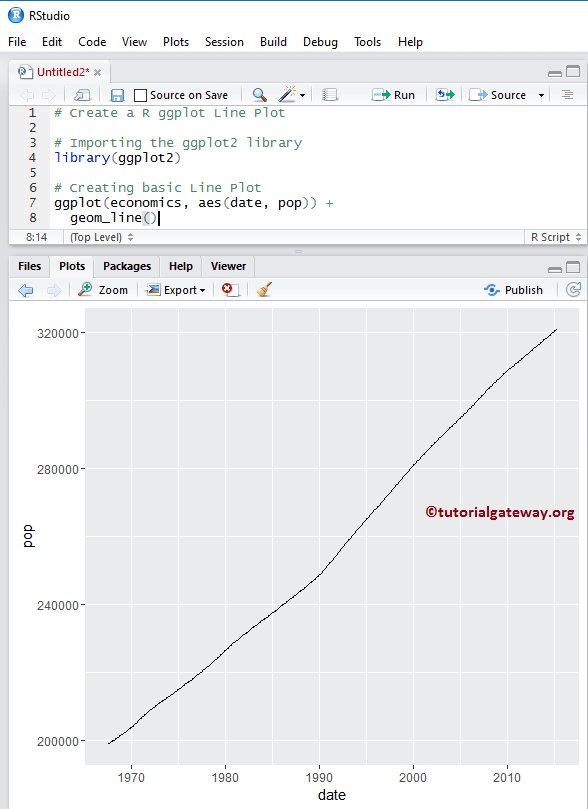Screen dimensions: 588x809
Task: Maximize the Plots pane
Action: tap(573, 267)
